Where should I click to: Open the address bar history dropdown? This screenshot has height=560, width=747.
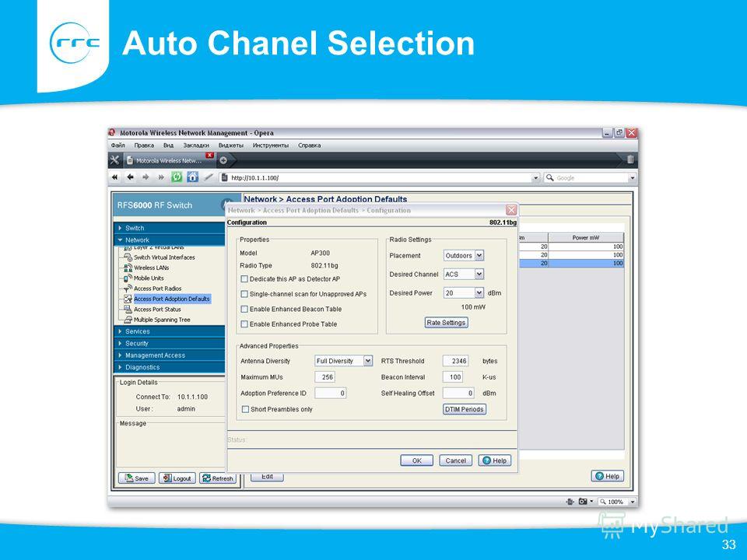coord(535,177)
